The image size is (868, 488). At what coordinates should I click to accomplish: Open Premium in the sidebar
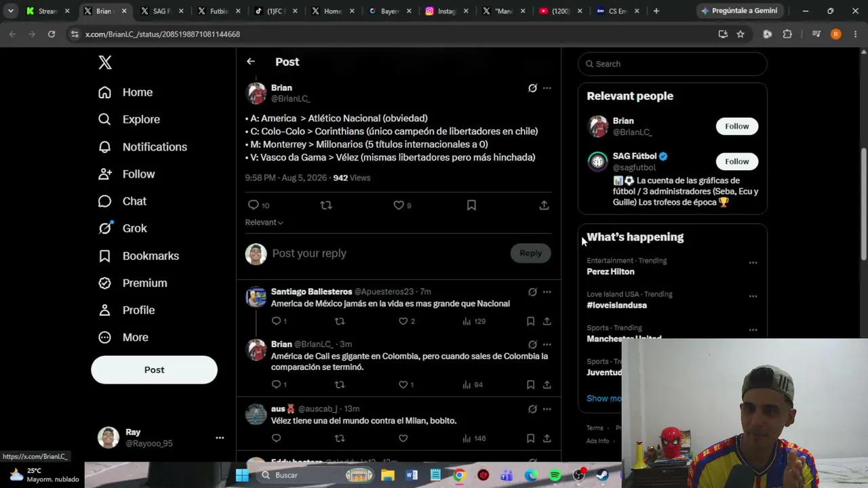[132, 283]
